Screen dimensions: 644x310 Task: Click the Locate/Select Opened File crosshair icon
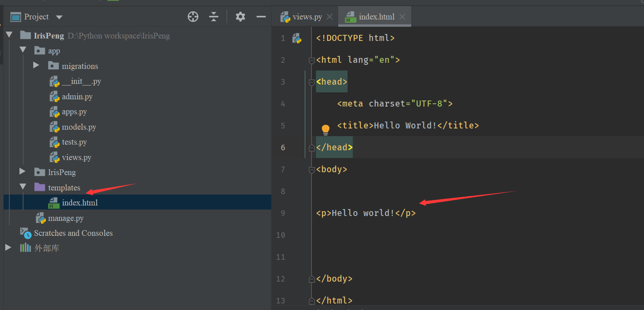pyautogui.click(x=193, y=17)
